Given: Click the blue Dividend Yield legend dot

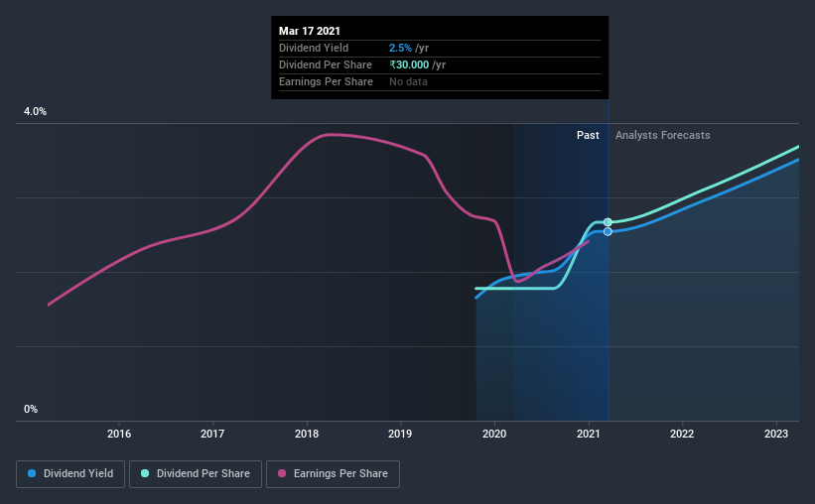Looking at the screenshot, I should pyautogui.click(x=32, y=473).
